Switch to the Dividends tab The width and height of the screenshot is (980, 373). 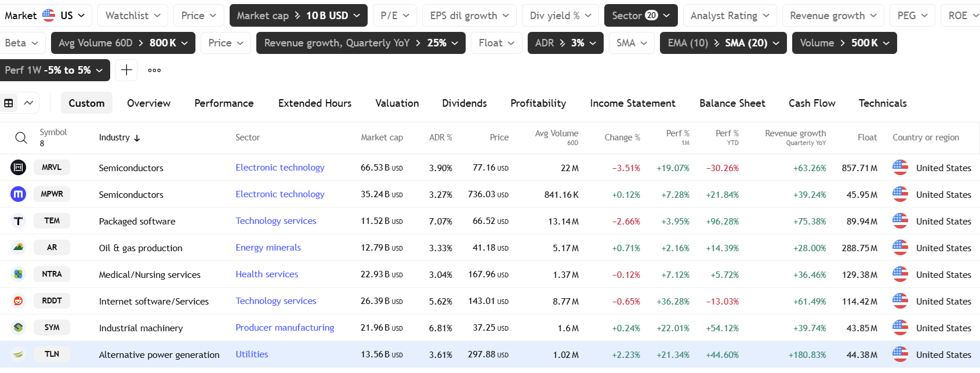[464, 103]
